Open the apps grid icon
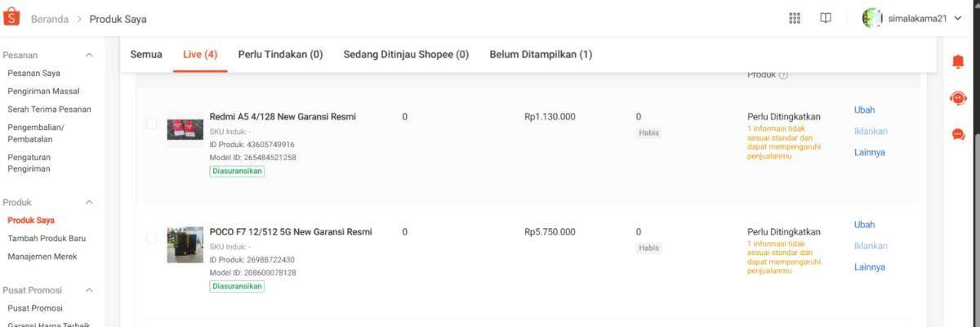Viewport: 980px width, 327px height. tap(795, 18)
